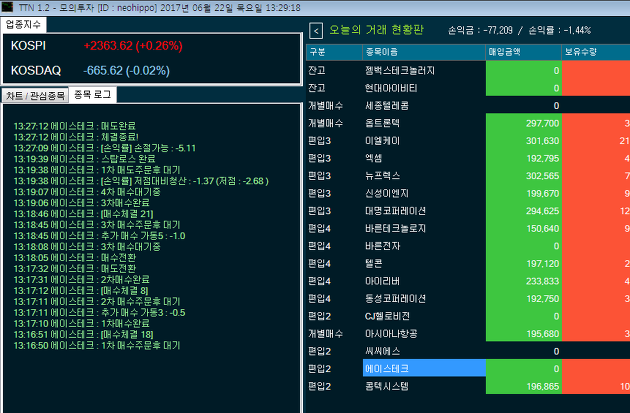This screenshot has height=413, width=630.
Task: Switch to the 차트 / 관심종목 tab
Action: coord(35,96)
